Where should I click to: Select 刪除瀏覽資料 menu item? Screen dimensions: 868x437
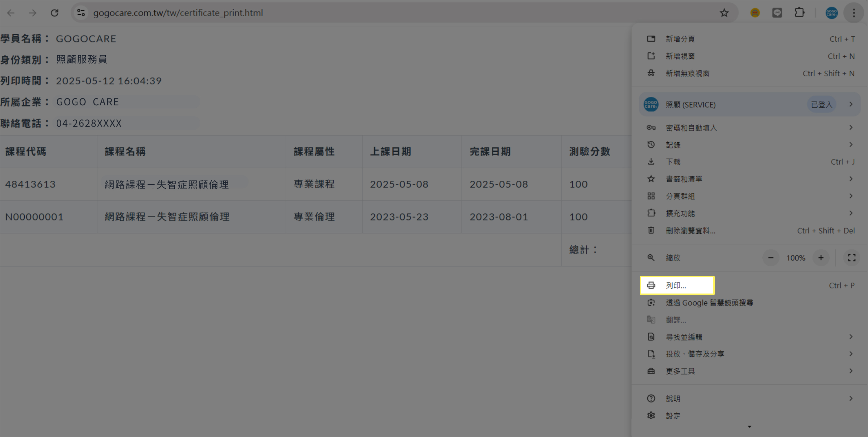750,231
